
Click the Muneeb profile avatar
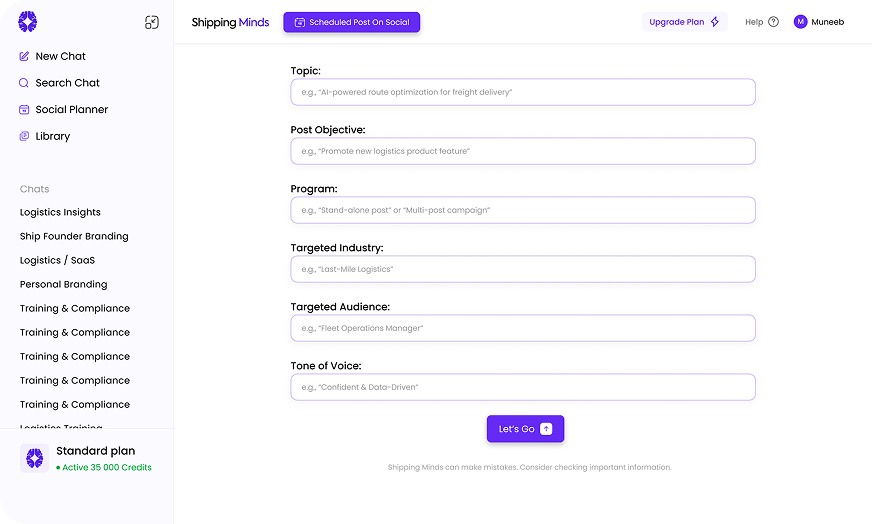point(800,22)
